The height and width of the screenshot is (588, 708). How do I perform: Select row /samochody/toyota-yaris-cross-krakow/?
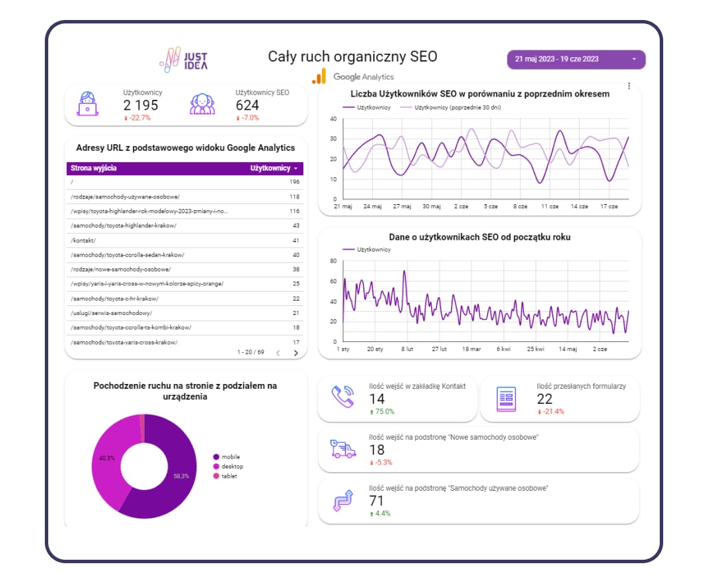coord(185,343)
